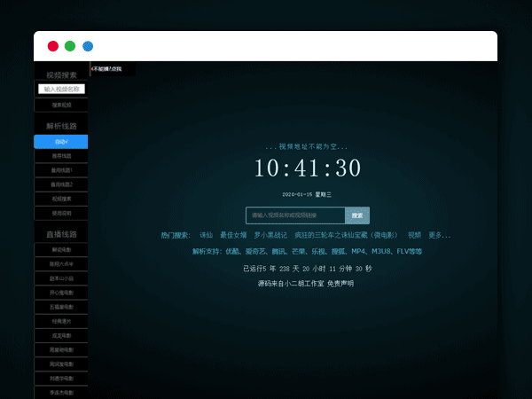Choose 备用线路2 in the sidebar

pos(61,184)
